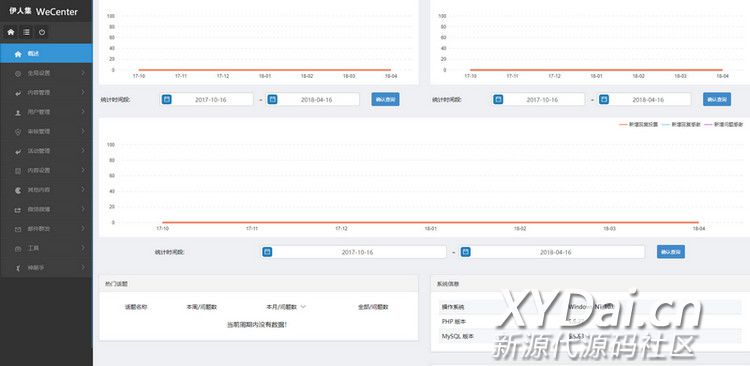Toggle the light blue series in chart legend
750x366 pixels.
[681, 124]
